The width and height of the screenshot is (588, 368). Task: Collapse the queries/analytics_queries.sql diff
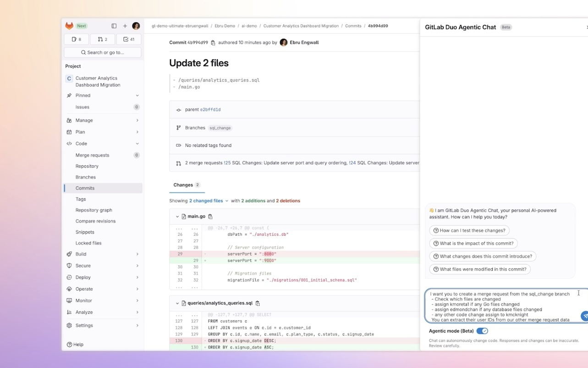[177, 303]
